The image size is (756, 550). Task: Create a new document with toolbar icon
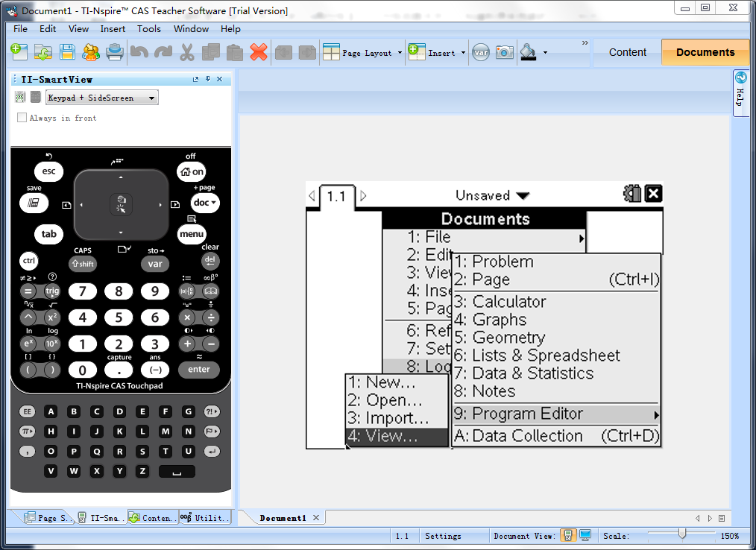click(19, 52)
